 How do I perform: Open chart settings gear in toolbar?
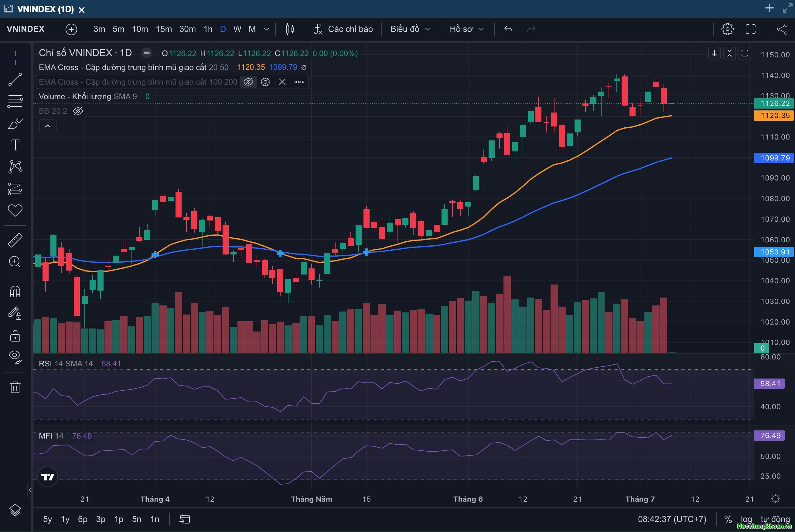tap(727, 29)
